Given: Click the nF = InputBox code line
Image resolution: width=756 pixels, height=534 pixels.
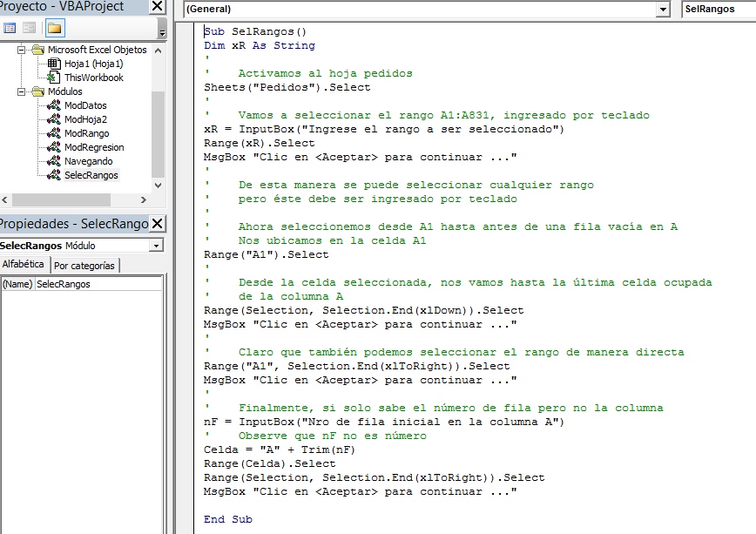Looking at the screenshot, I should (x=384, y=422).
